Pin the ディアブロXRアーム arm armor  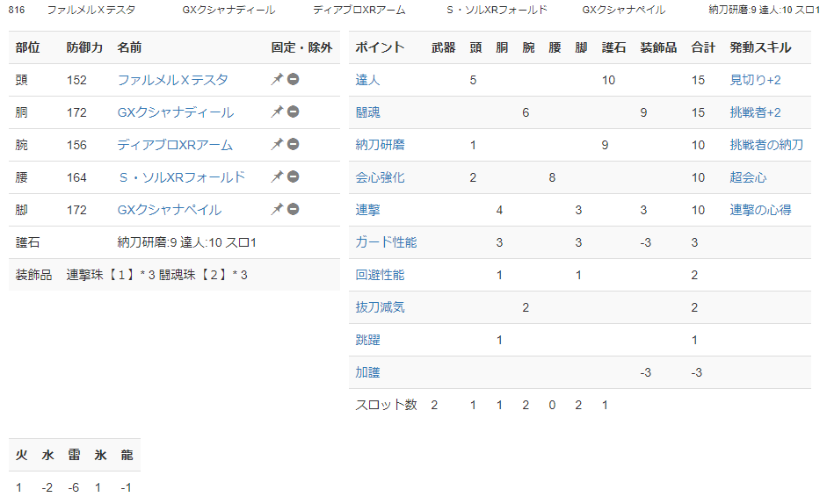[x=277, y=145]
